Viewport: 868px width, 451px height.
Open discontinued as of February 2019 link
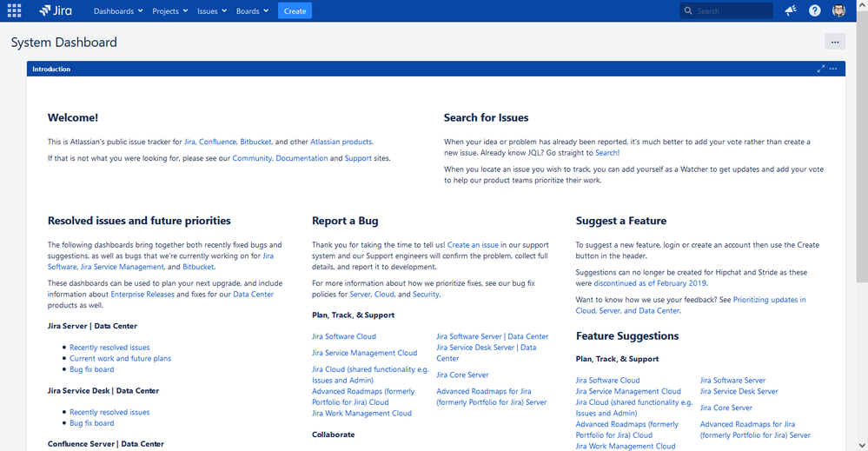(650, 283)
